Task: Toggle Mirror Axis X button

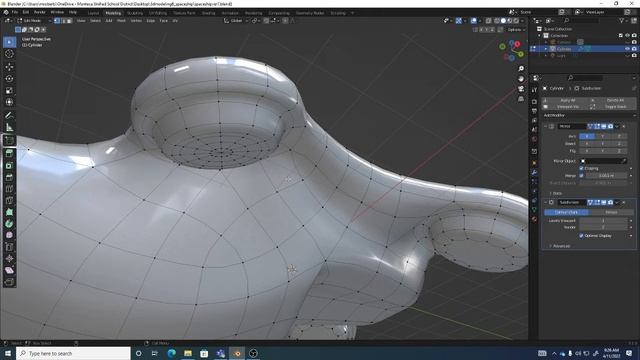Action: 587,136
